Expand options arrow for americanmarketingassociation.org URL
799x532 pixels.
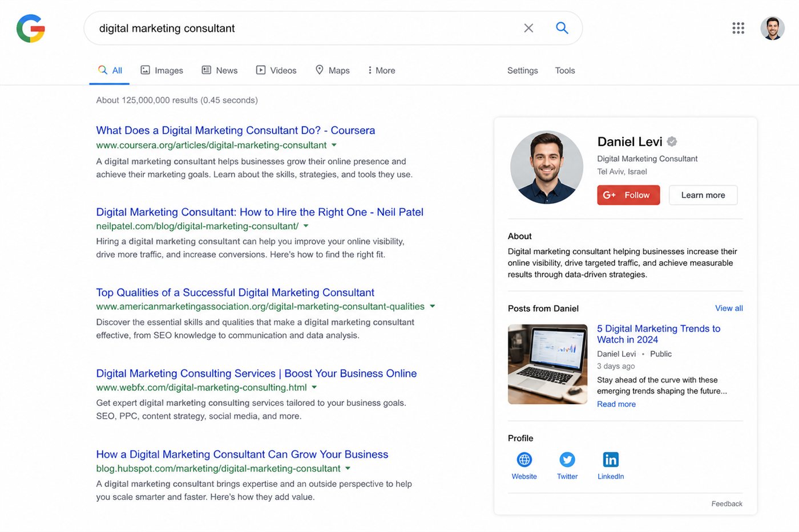point(432,306)
